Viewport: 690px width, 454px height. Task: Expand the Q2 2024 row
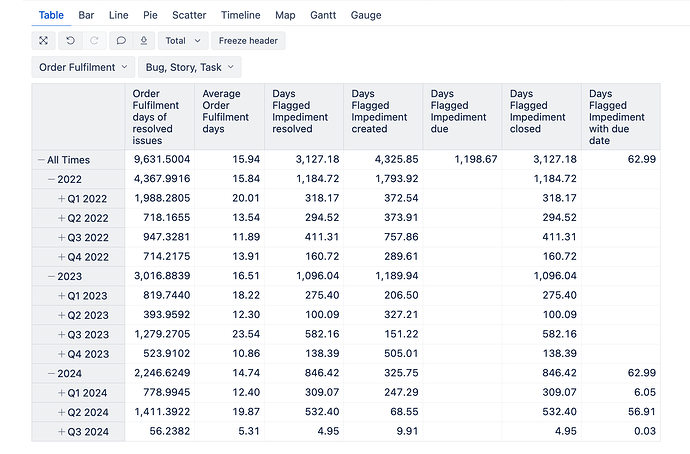[x=61, y=412]
